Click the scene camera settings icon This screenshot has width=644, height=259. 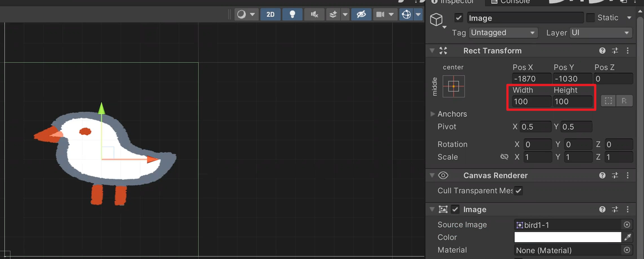click(x=380, y=15)
